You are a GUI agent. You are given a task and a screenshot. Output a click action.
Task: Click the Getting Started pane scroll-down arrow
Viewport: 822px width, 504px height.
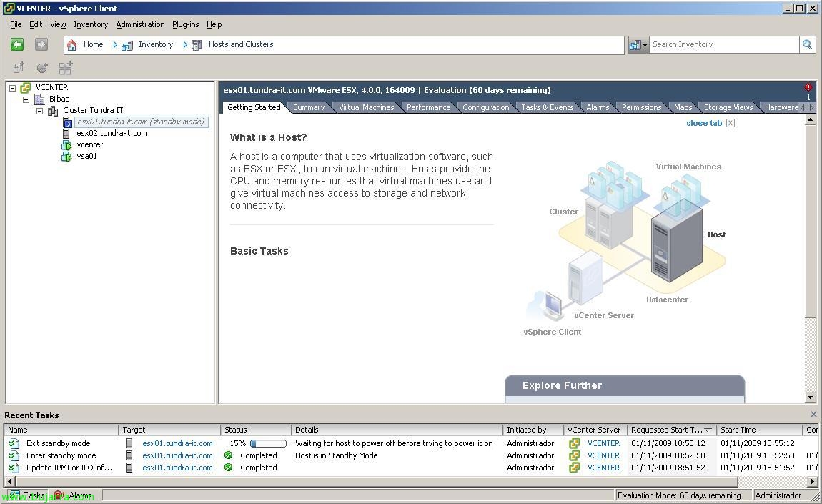810,397
